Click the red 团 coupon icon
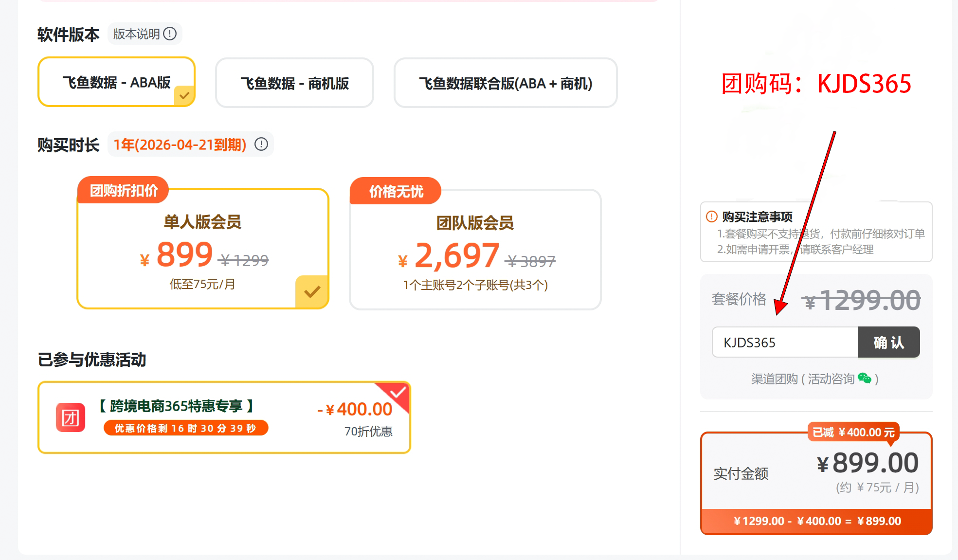The width and height of the screenshot is (958, 560). click(x=71, y=417)
